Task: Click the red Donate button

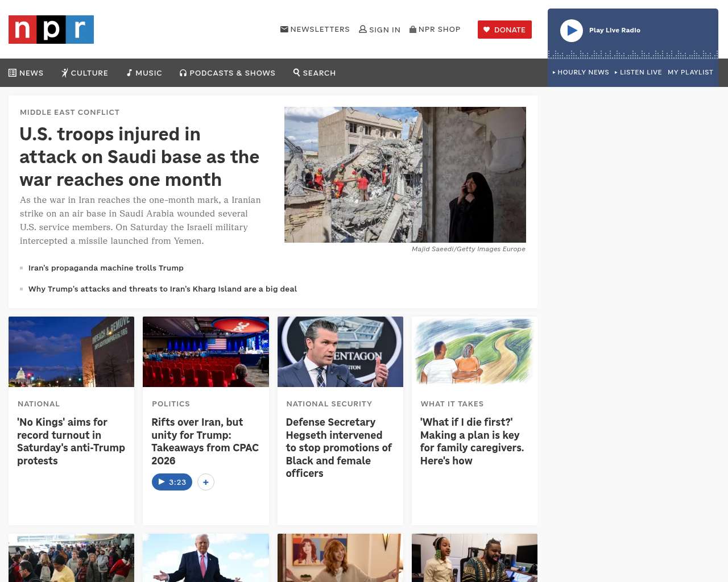Action: coord(504,30)
